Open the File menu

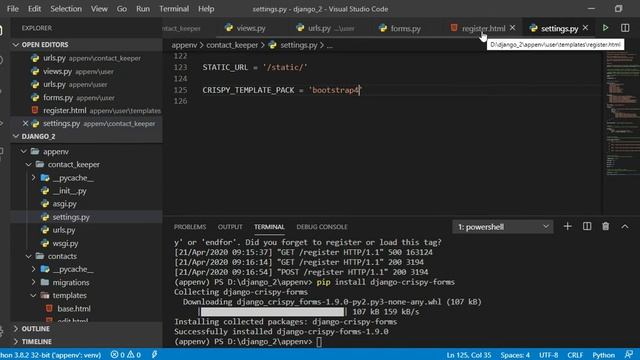tap(13, 9)
